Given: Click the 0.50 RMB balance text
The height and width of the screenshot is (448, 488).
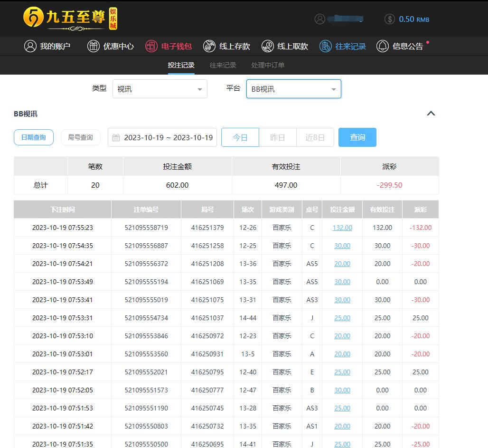Looking at the screenshot, I should coord(414,19).
